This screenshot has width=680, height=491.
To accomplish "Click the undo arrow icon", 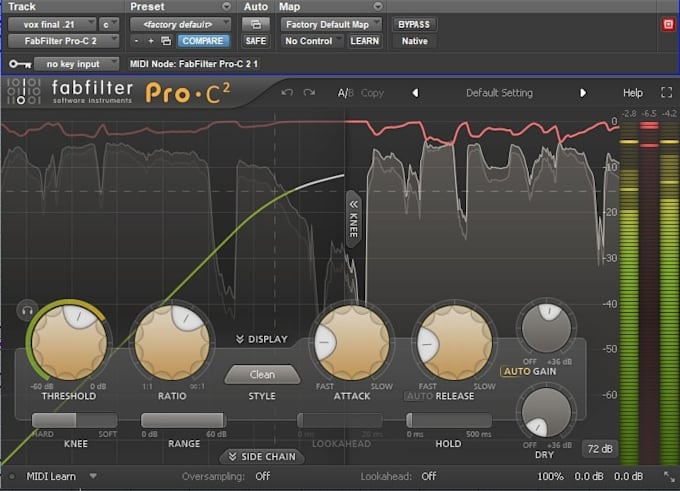I will click(x=287, y=92).
